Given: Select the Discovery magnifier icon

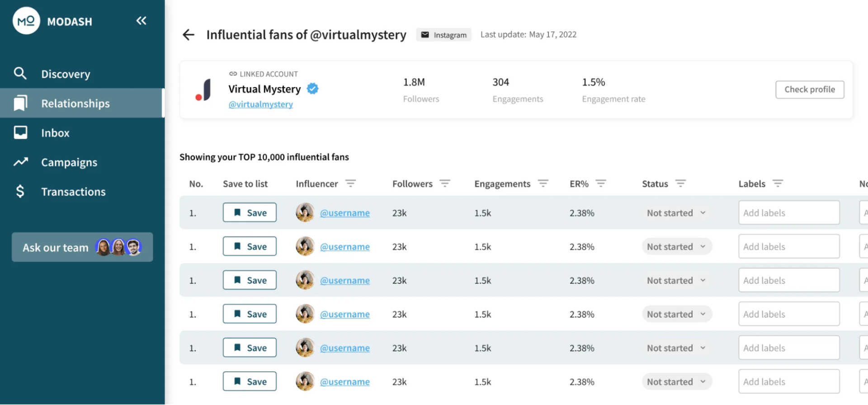Looking at the screenshot, I should click(x=20, y=73).
